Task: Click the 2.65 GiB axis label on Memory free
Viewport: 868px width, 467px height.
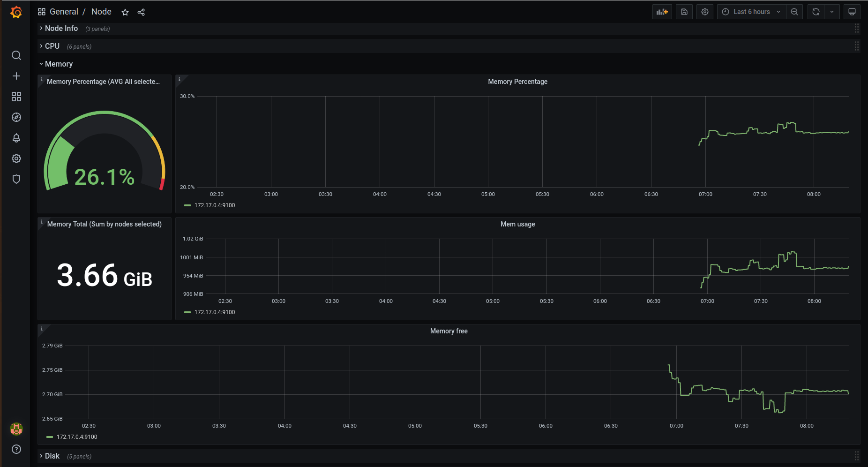Action: [52, 419]
